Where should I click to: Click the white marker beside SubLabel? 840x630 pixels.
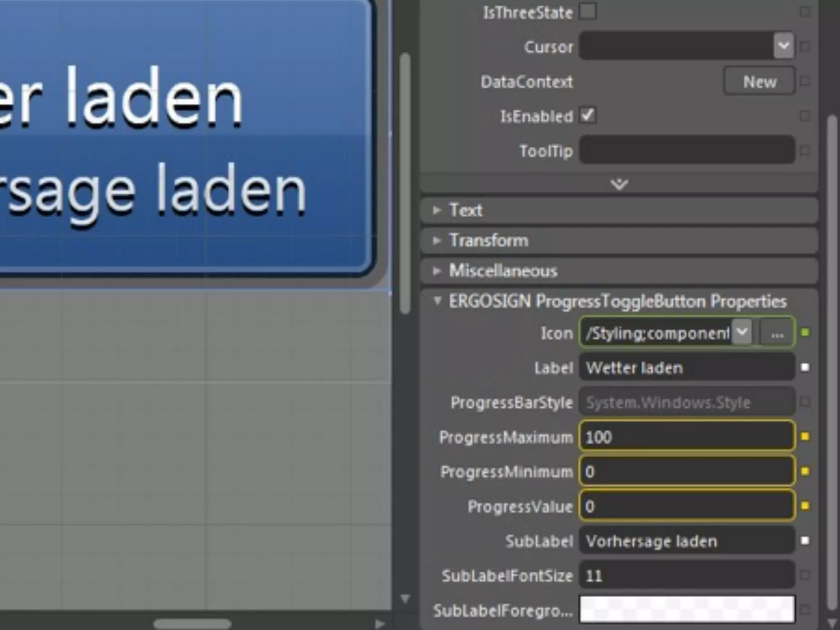805,541
